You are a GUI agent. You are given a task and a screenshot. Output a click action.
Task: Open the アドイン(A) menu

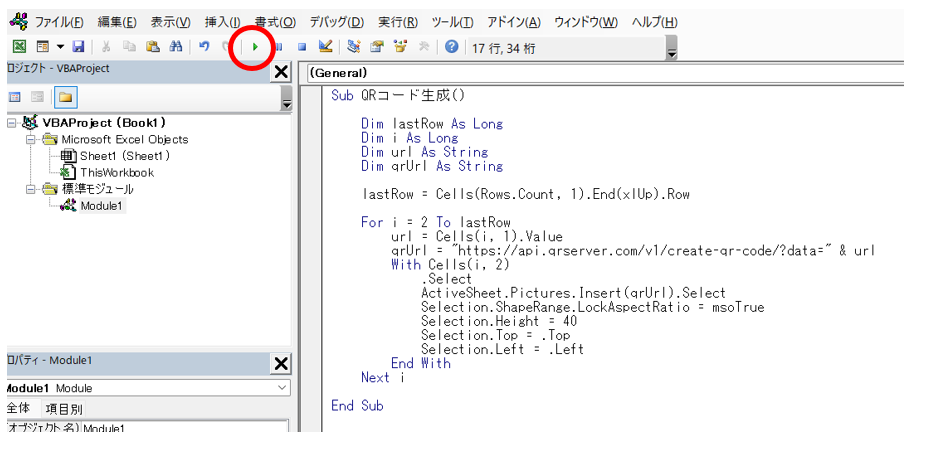pyautogui.click(x=514, y=23)
